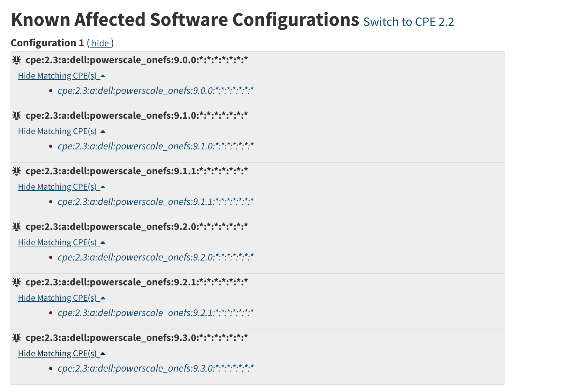Switch to CPE 2.2 view
This screenshot has width=561, height=392.
[409, 22]
